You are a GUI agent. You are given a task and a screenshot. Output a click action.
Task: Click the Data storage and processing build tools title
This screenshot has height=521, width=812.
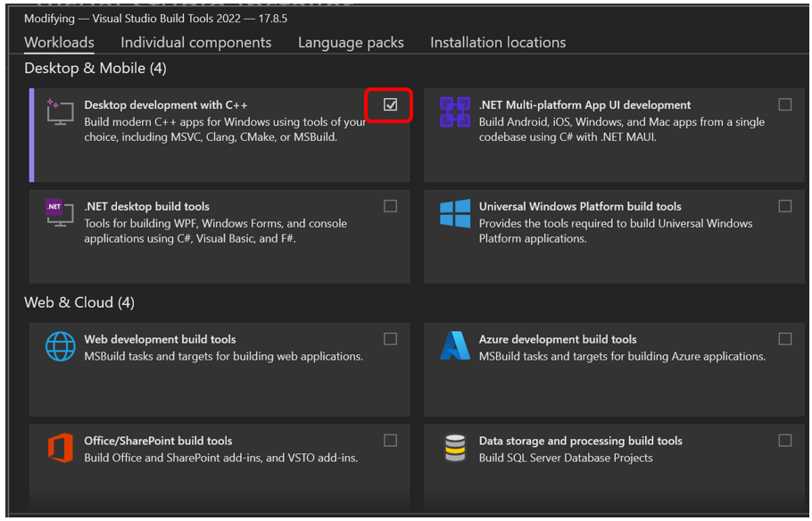580,441
